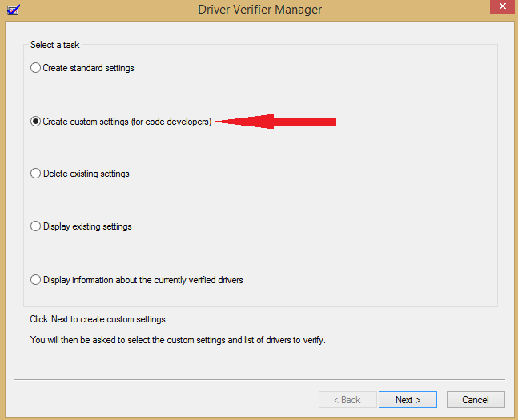This screenshot has width=518, height=420.
Task: Cancel the Driver Verifier wizard
Action: (476, 399)
